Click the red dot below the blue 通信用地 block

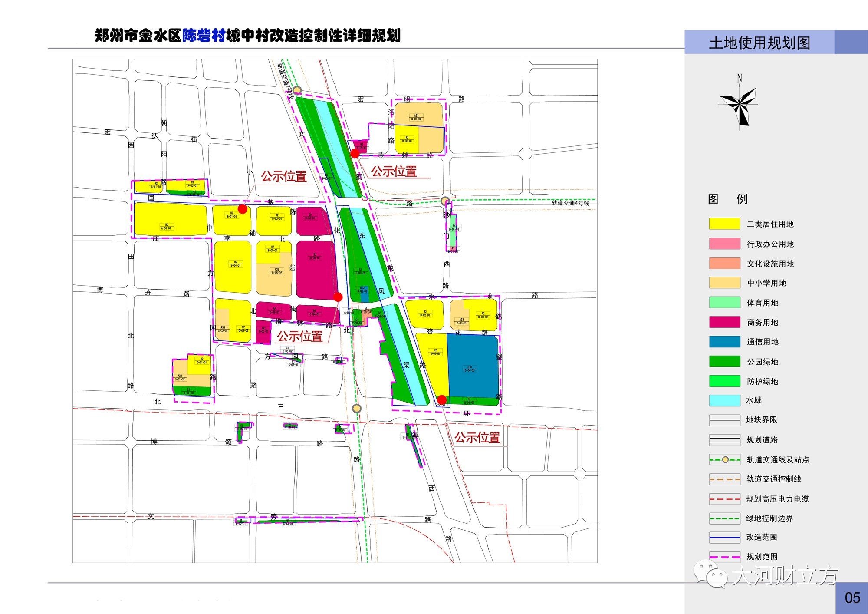[441, 399]
